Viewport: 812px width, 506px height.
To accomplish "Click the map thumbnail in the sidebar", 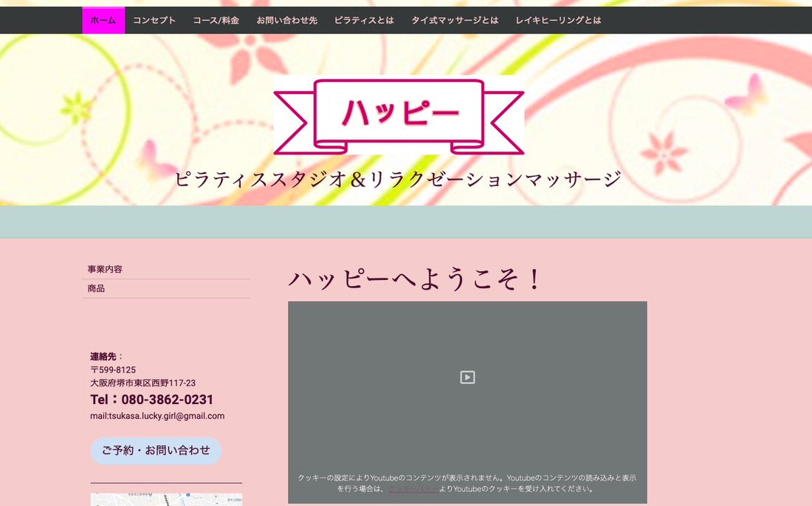I will 166,499.
